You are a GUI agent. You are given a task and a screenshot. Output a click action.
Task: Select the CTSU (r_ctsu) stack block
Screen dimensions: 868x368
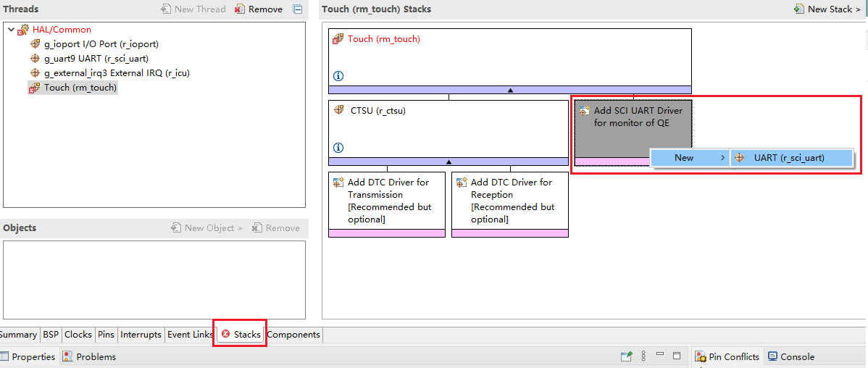(x=448, y=127)
